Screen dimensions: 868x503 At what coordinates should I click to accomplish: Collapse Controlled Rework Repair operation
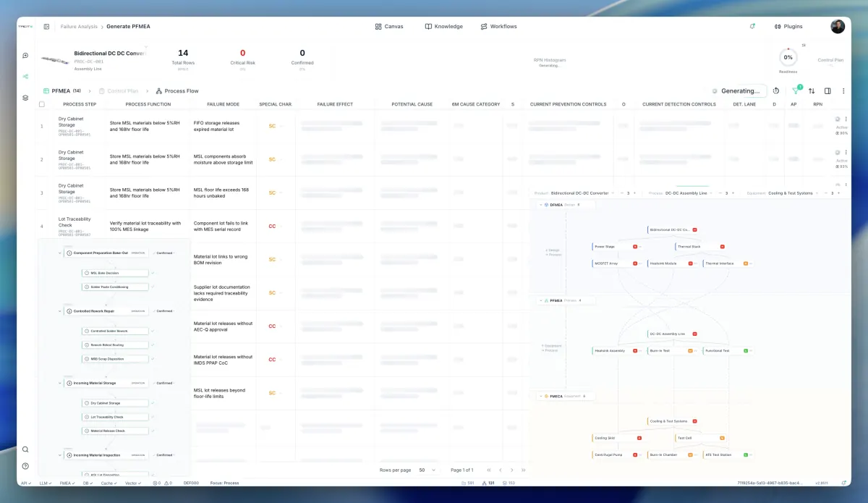pos(60,311)
